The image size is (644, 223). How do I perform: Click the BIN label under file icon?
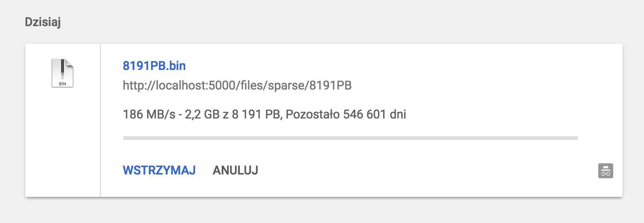click(x=63, y=84)
